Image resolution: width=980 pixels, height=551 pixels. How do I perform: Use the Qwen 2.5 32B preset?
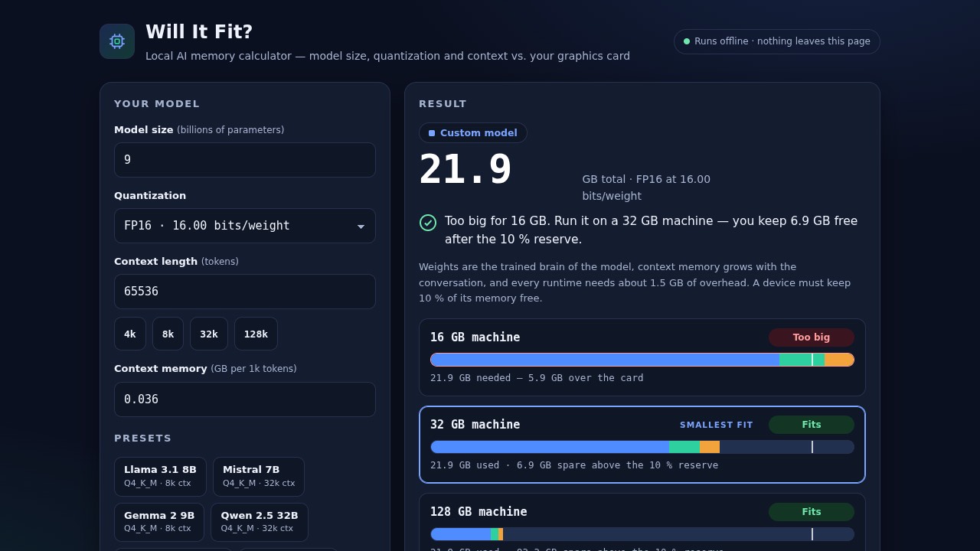coord(260,523)
